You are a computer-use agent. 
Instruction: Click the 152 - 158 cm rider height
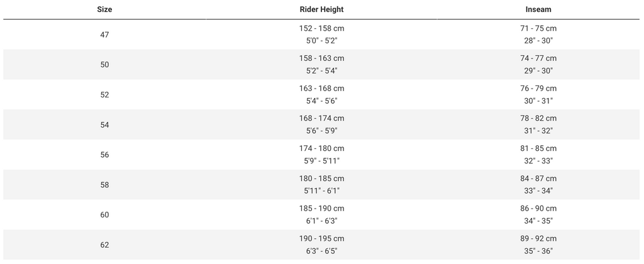point(321,28)
